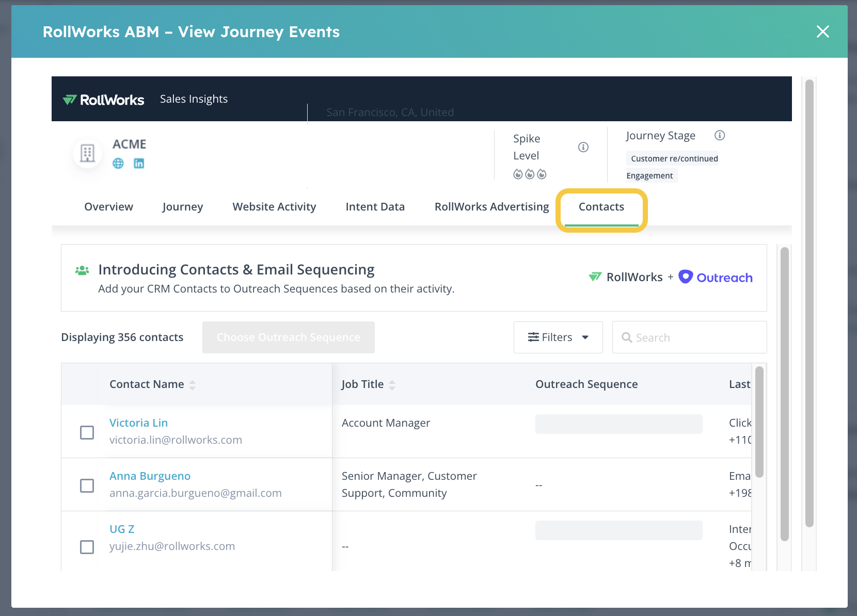857x616 pixels.
Task: Sort by Contact Name arrows icon
Action: 193,385
